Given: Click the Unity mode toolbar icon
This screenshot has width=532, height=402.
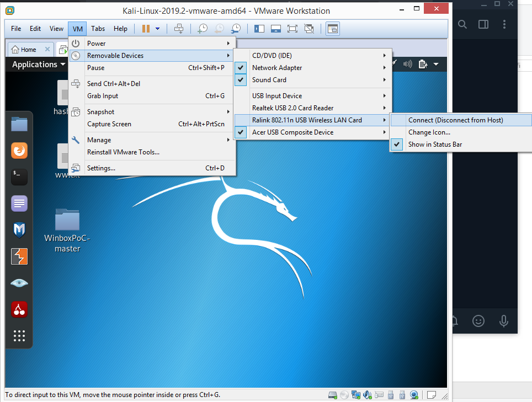Looking at the screenshot, I should pyautogui.click(x=308, y=29).
